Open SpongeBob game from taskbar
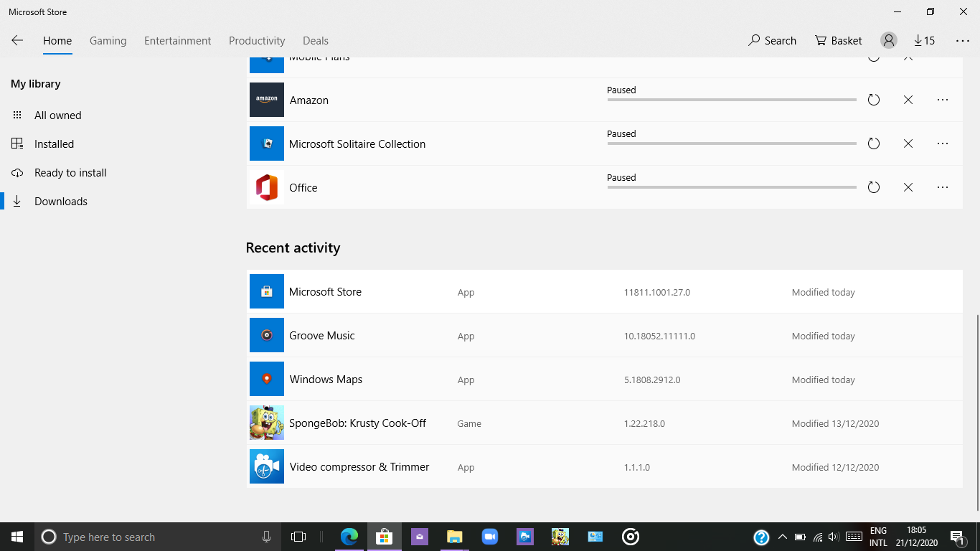This screenshot has width=980, height=551. pos(560,537)
